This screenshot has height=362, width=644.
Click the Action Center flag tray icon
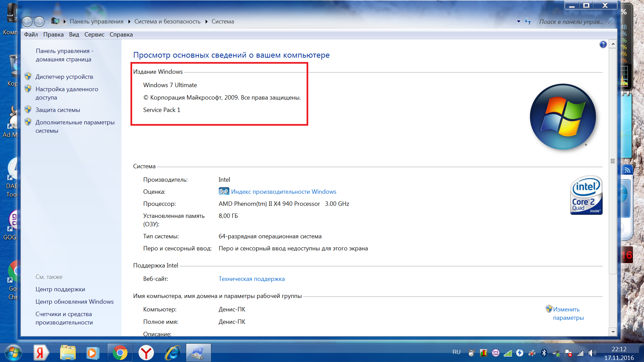568,353
